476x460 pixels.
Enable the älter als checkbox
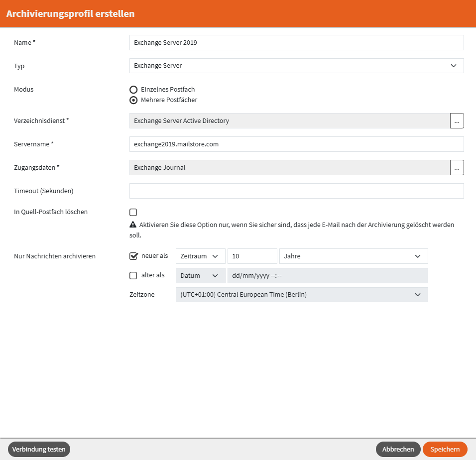tap(133, 276)
